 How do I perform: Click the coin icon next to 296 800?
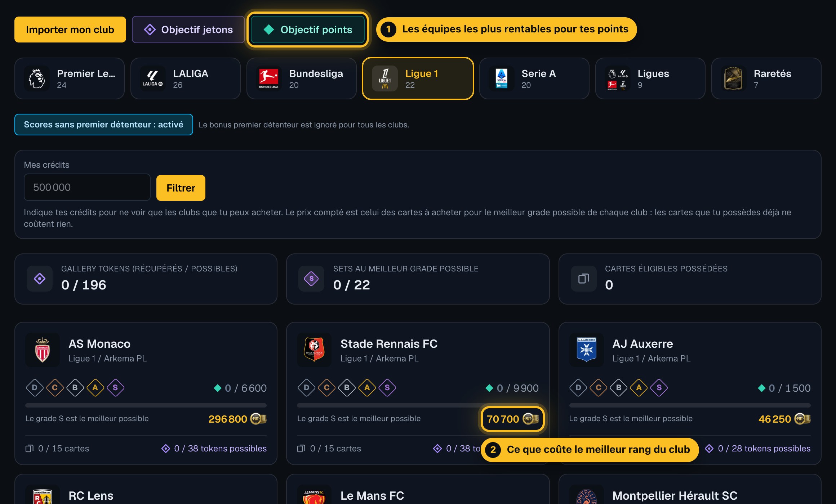[258, 419]
